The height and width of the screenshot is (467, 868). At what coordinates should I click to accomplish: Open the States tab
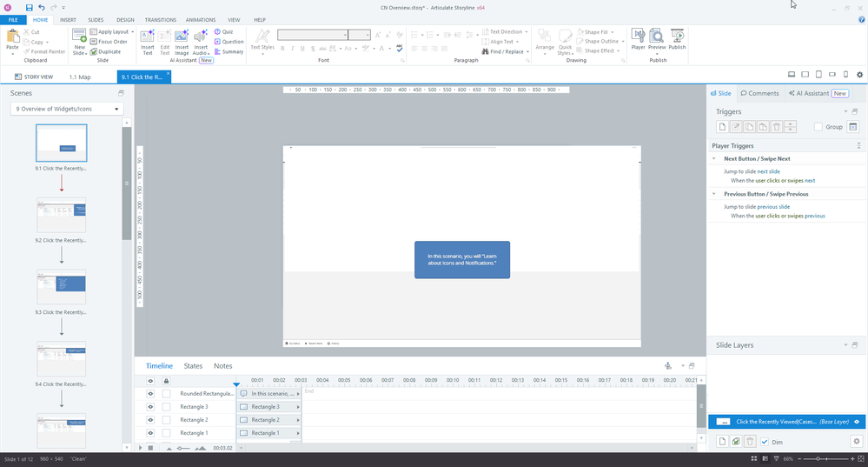tap(193, 366)
